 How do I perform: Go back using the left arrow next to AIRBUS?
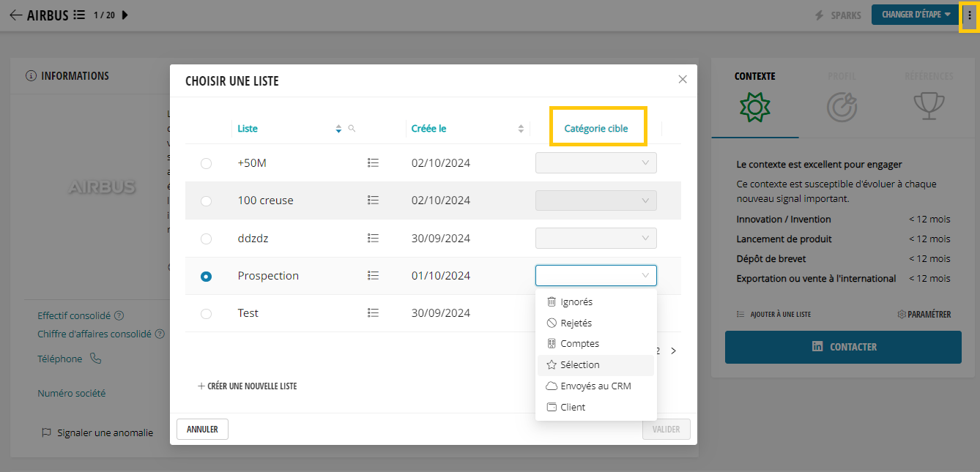tap(15, 15)
